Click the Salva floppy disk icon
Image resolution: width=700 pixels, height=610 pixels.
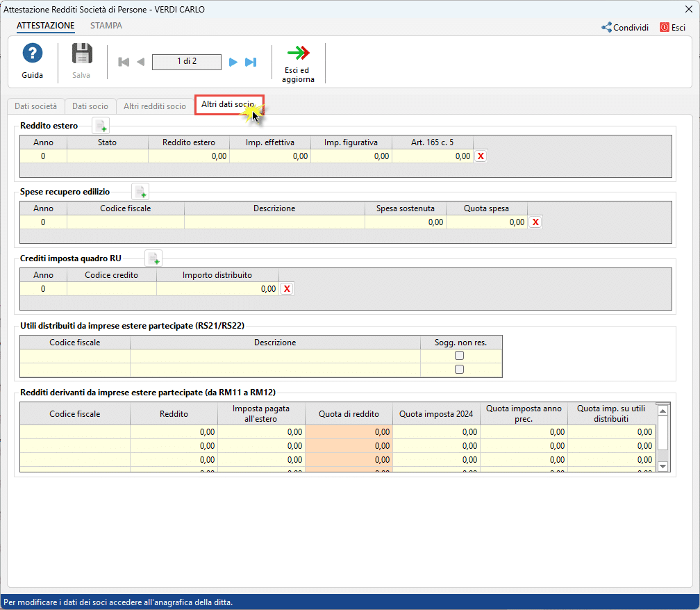click(82, 54)
